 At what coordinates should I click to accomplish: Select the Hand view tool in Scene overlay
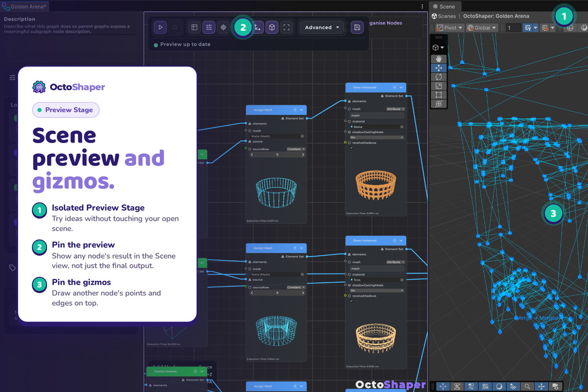click(439, 59)
